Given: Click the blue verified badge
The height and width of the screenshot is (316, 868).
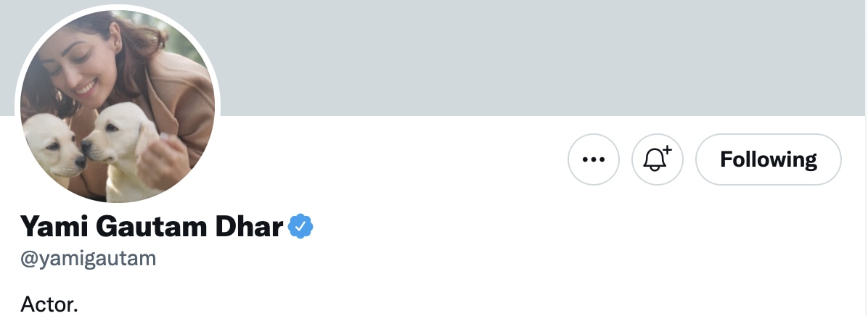Looking at the screenshot, I should click(x=300, y=228).
